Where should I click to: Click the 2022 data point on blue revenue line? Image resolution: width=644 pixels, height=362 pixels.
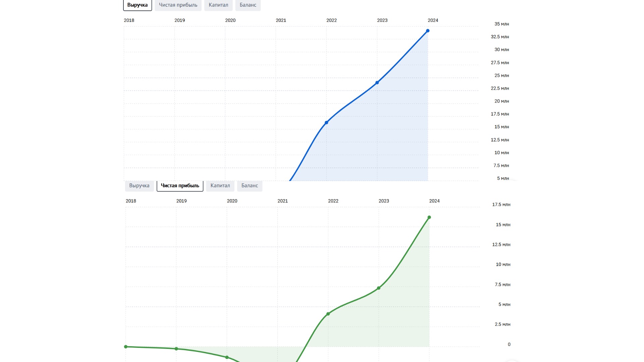pyautogui.click(x=326, y=123)
